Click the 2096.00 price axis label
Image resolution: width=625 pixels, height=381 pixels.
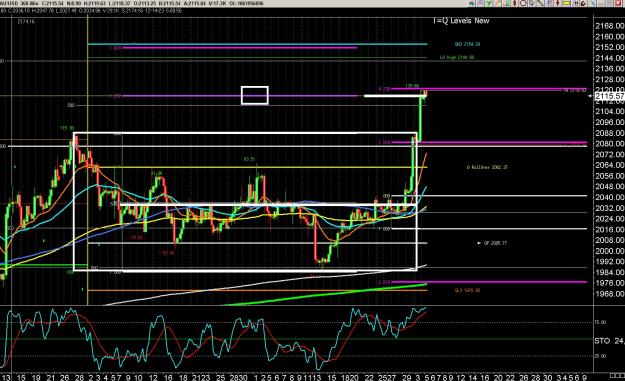[609, 122]
